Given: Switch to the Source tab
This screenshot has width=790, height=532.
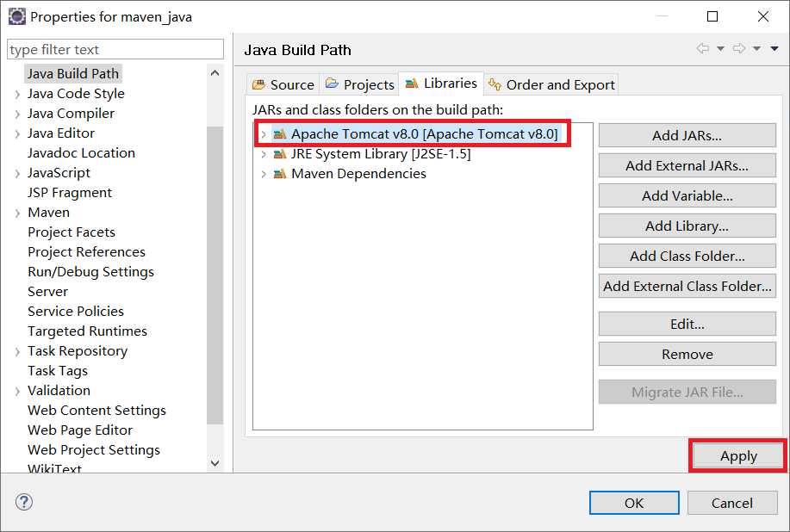Looking at the screenshot, I should (283, 84).
